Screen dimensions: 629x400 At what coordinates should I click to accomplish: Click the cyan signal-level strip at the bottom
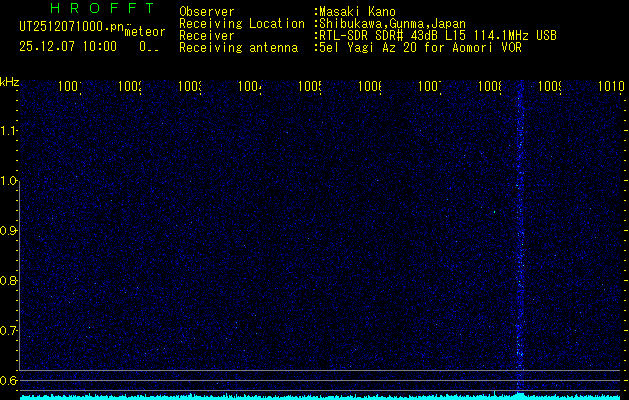click(320, 397)
